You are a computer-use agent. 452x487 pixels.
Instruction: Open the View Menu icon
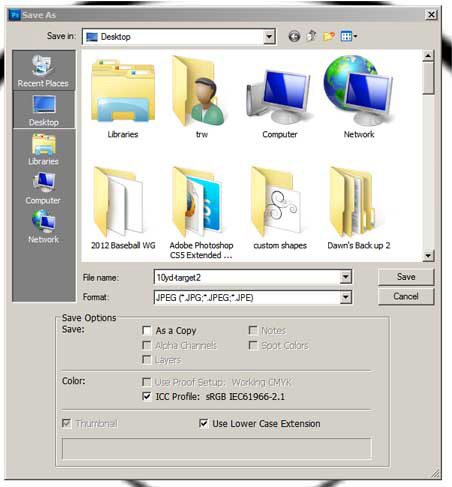(349, 36)
